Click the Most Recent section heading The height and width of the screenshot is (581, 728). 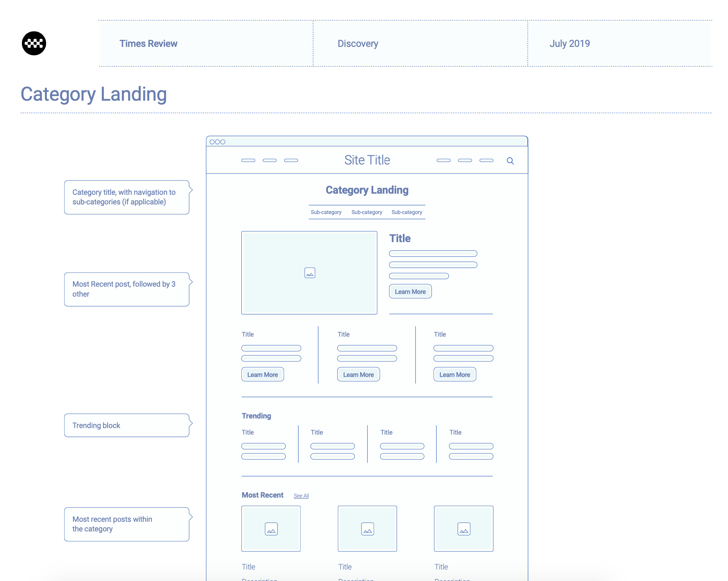[x=263, y=495]
